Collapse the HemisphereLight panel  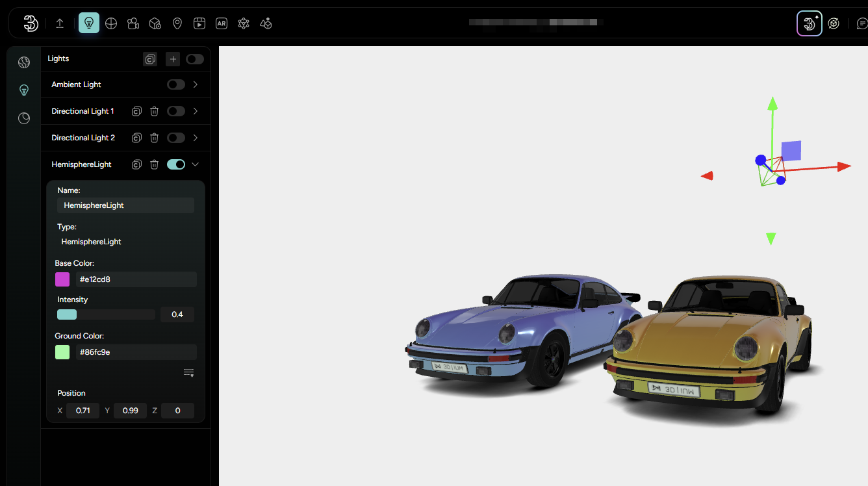196,164
